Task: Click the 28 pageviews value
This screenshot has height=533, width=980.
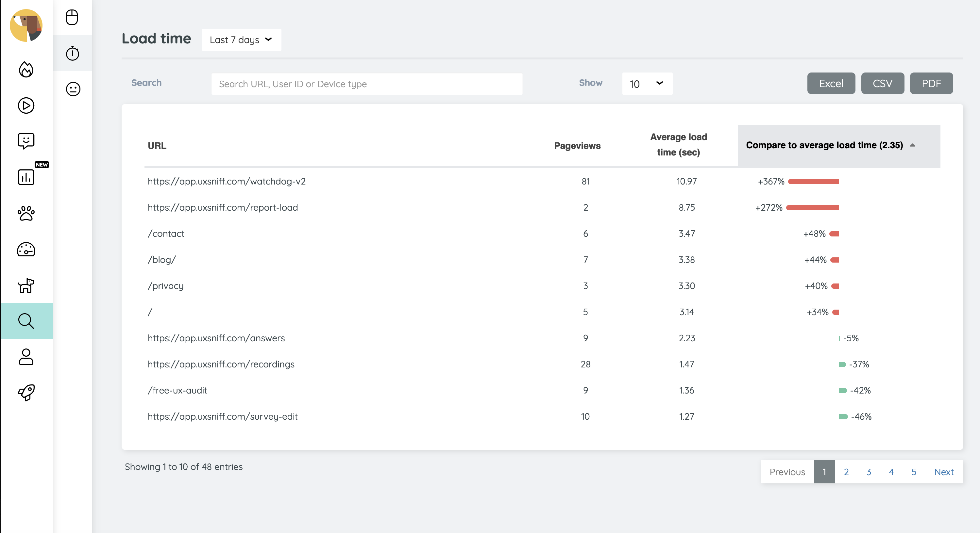Action: [x=585, y=364]
